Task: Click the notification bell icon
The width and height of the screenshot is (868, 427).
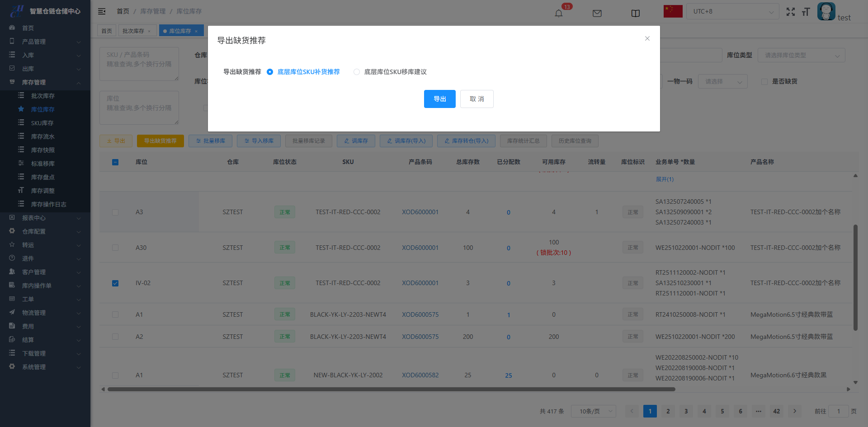Action: (559, 13)
